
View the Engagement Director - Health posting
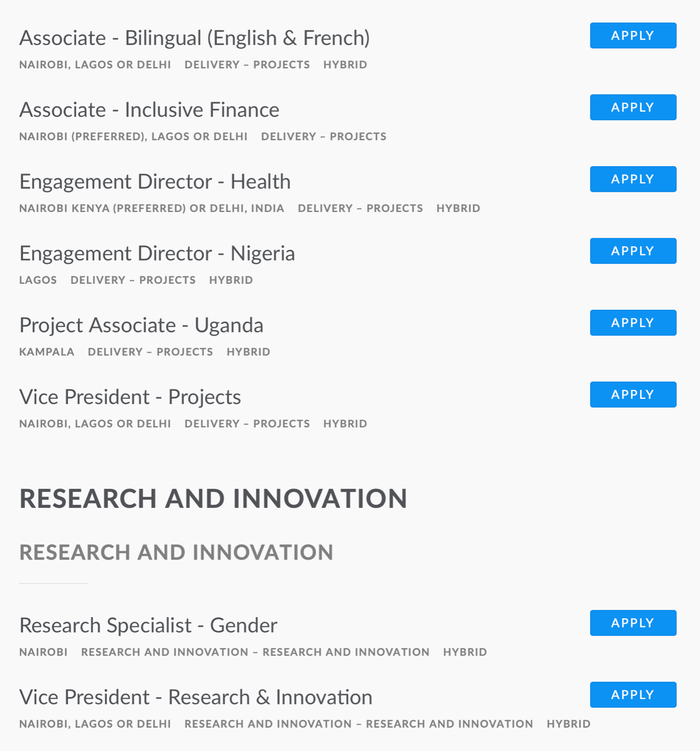point(155,182)
